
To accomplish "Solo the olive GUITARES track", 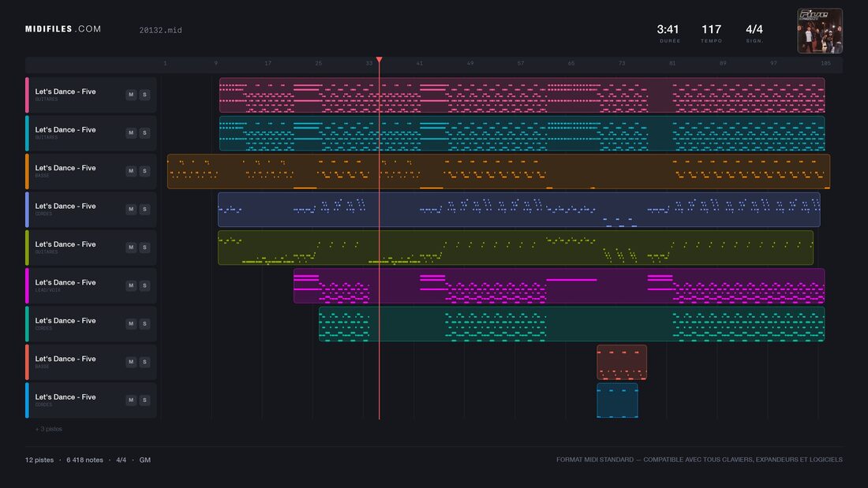I will 144,248.
